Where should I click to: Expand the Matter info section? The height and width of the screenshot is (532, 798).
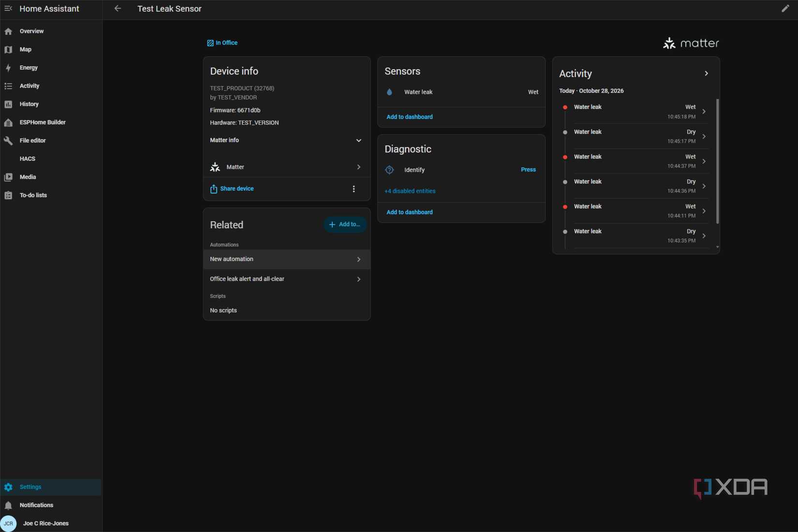286,140
